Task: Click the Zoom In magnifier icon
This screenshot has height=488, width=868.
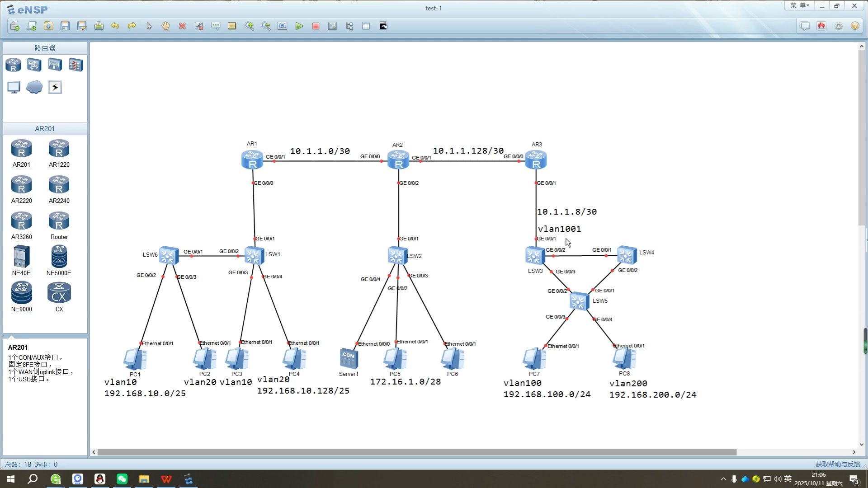Action: [x=249, y=26]
